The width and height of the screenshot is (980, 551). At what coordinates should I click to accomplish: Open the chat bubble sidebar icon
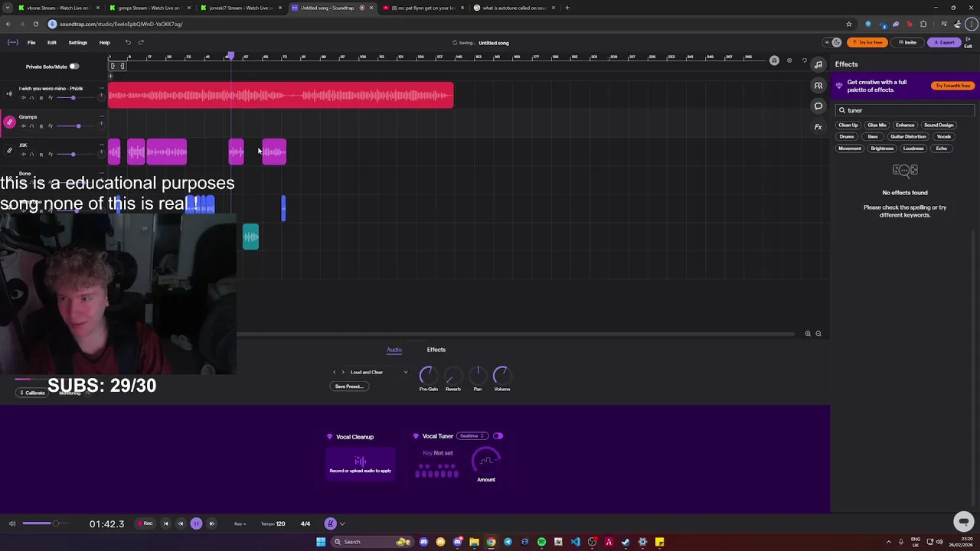818,106
